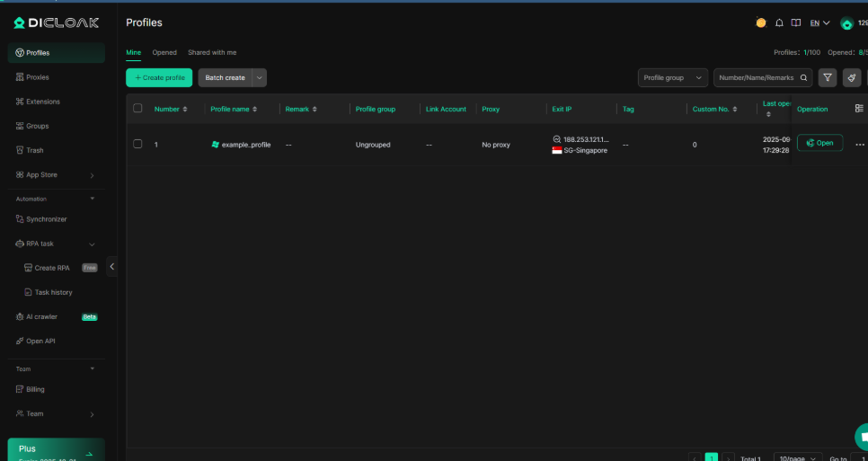
Task: Click the search magnifier icon
Action: [x=804, y=78]
